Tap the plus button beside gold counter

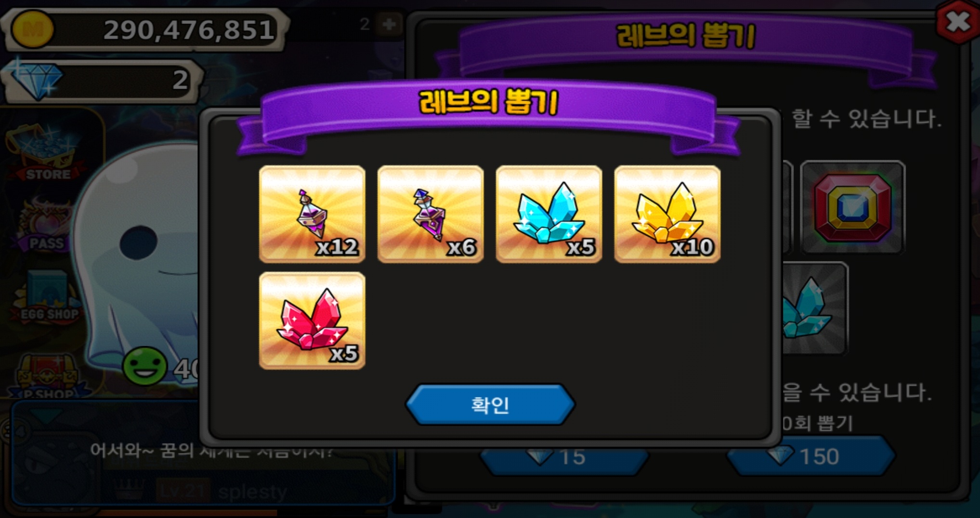coord(389,24)
